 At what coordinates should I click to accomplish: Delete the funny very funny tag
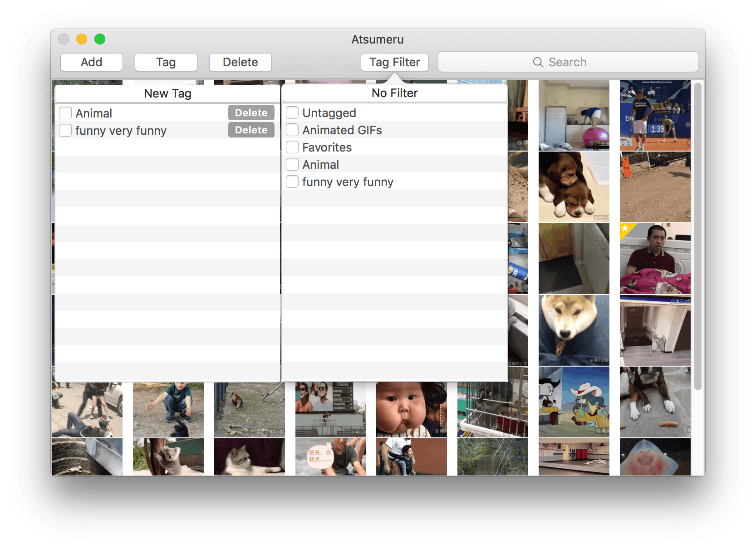pyautogui.click(x=251, y=130)
